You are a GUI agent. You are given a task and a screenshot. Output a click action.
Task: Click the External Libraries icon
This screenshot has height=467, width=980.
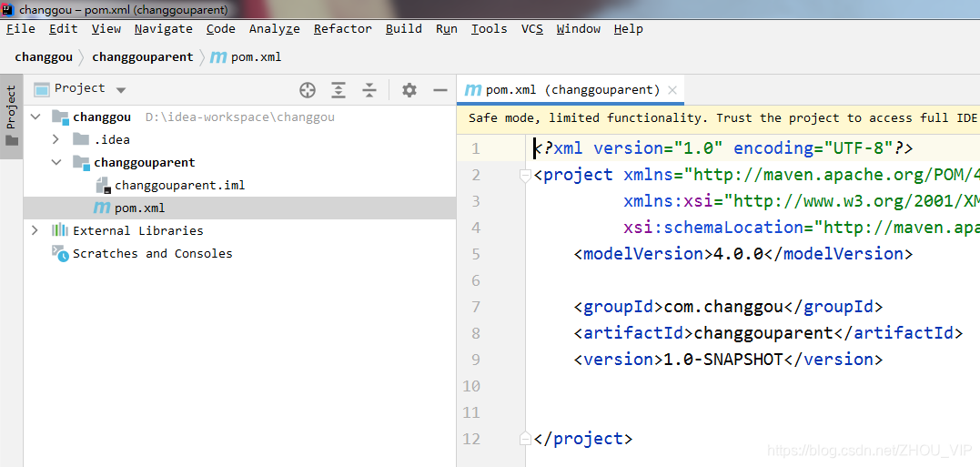click(x=60, y=230)
